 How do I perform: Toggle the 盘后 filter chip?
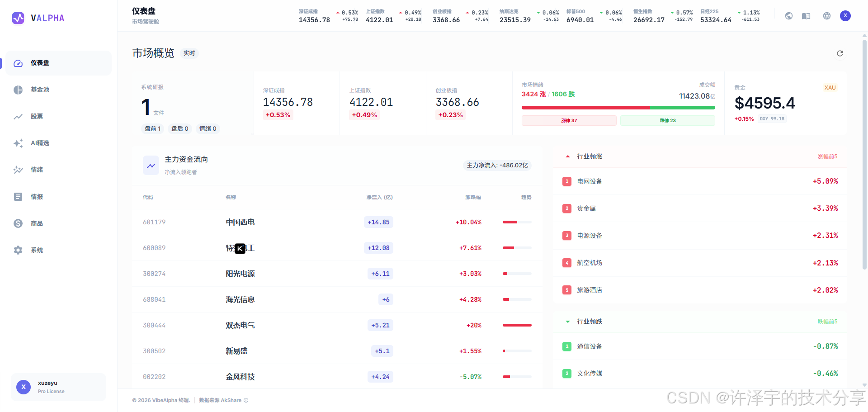point(180,128)
